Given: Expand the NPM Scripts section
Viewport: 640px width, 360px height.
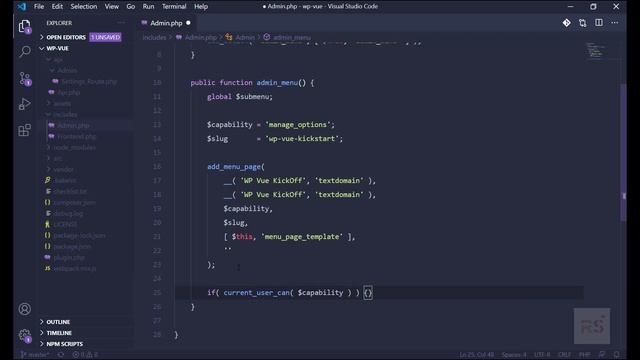Looking at the screenshot, I should [64, 344].
